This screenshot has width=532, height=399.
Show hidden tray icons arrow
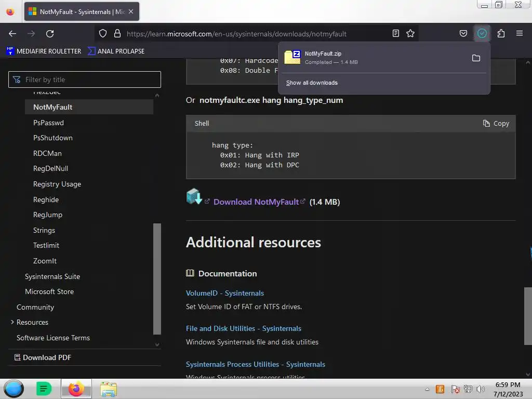point(427,389)
